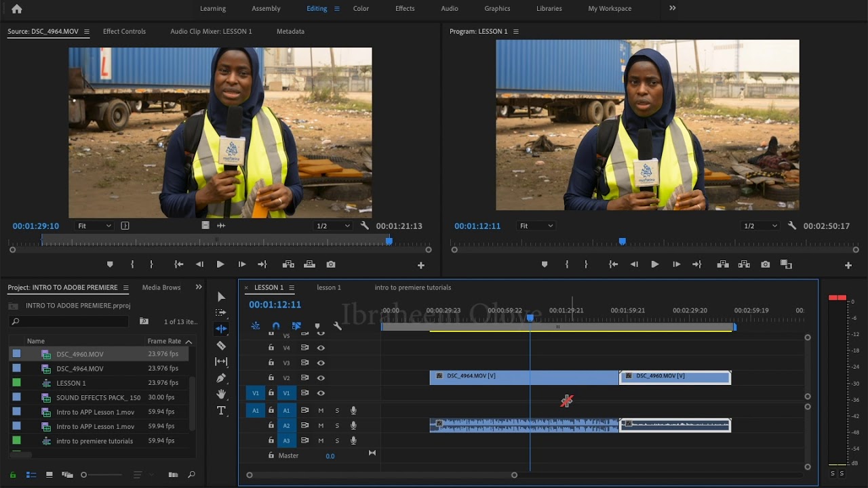Mute audio track A1

[x=321, y=410]
